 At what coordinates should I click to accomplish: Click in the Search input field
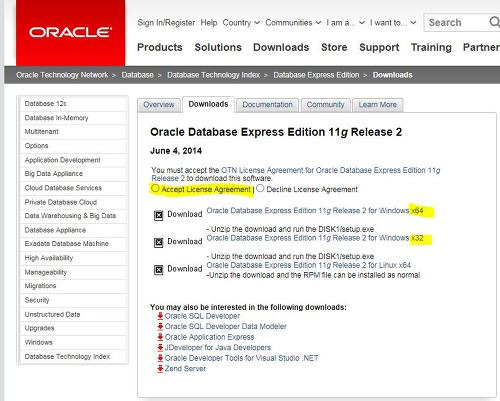tap(457, 23)
